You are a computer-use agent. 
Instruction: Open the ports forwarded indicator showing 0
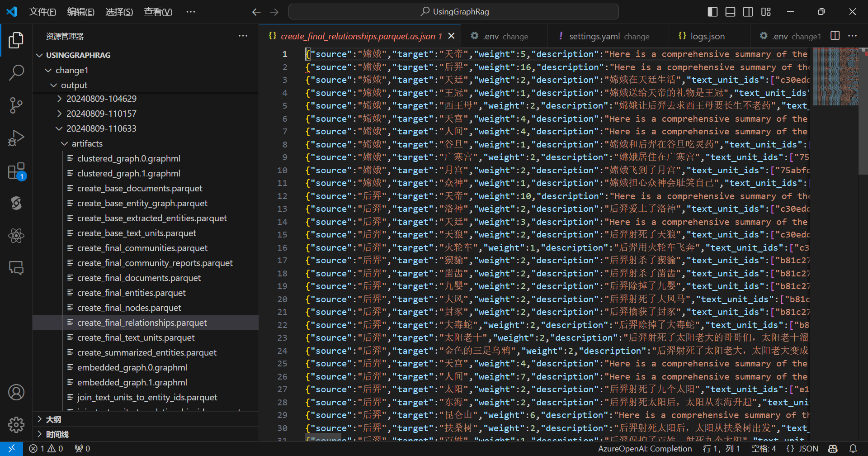click(x=82, y=448)
